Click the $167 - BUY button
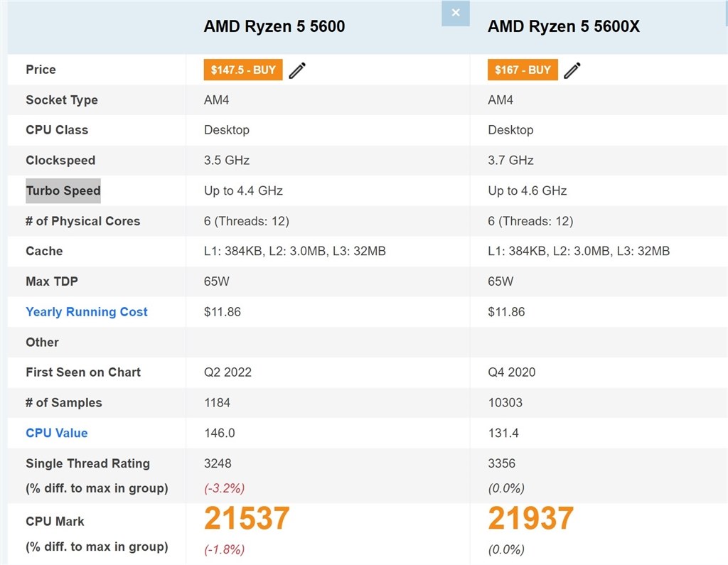Viewport: 728px width, 565px height. click(x=523, y=70)
